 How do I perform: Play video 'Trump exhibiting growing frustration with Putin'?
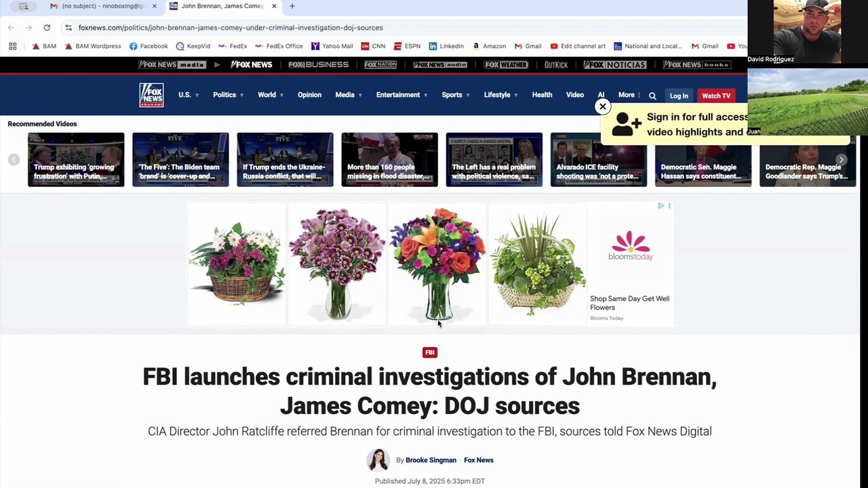76,160
